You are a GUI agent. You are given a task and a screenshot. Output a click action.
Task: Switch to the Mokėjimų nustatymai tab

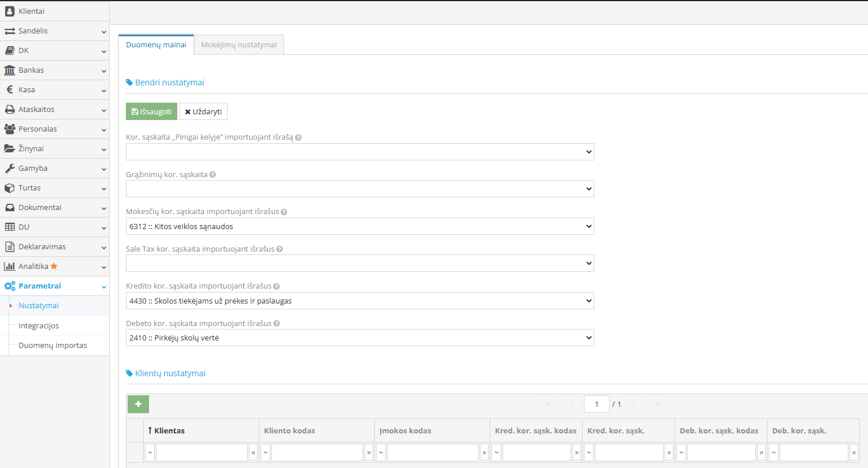pos(239,44)
